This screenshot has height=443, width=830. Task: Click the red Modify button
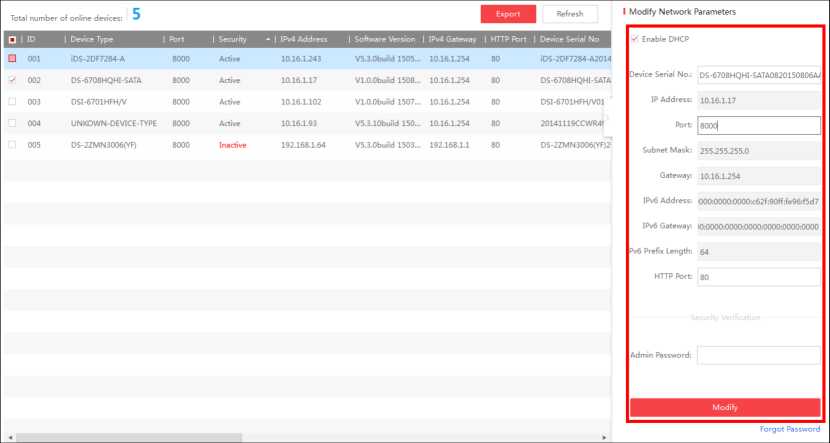pos(725,408)
